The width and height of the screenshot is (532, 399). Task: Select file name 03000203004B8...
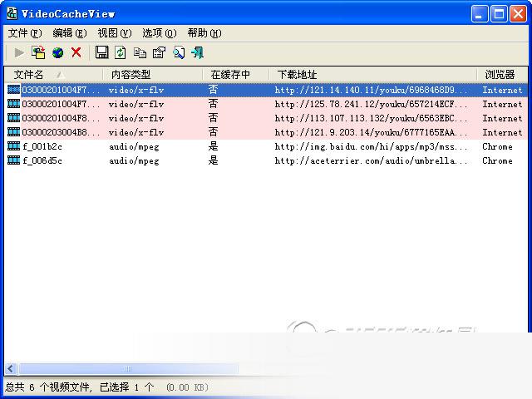click(x=61, y=132)
